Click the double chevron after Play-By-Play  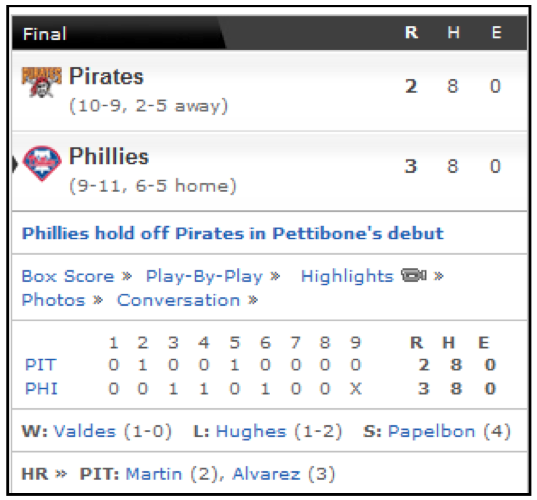(275, 276)
